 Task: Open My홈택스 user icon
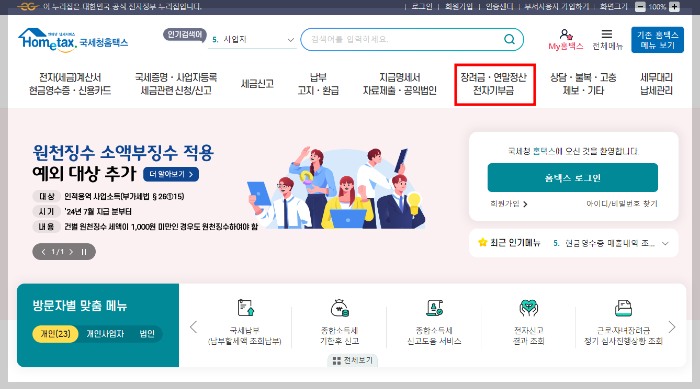pos(566,34)
